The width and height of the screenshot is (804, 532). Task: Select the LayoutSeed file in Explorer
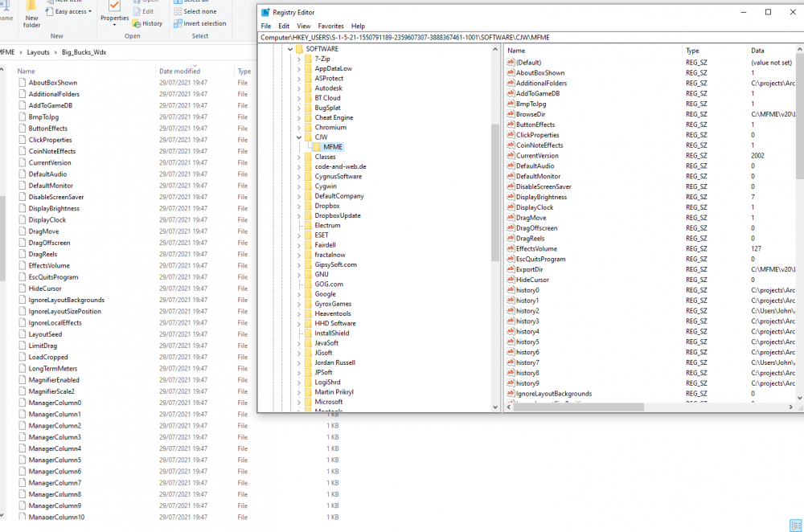[45, 334]
